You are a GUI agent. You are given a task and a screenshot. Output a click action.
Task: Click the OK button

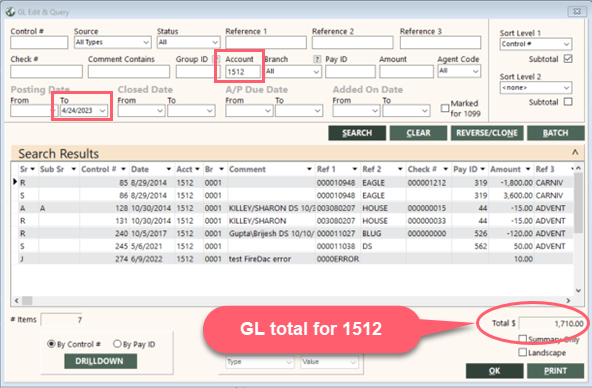495,371
